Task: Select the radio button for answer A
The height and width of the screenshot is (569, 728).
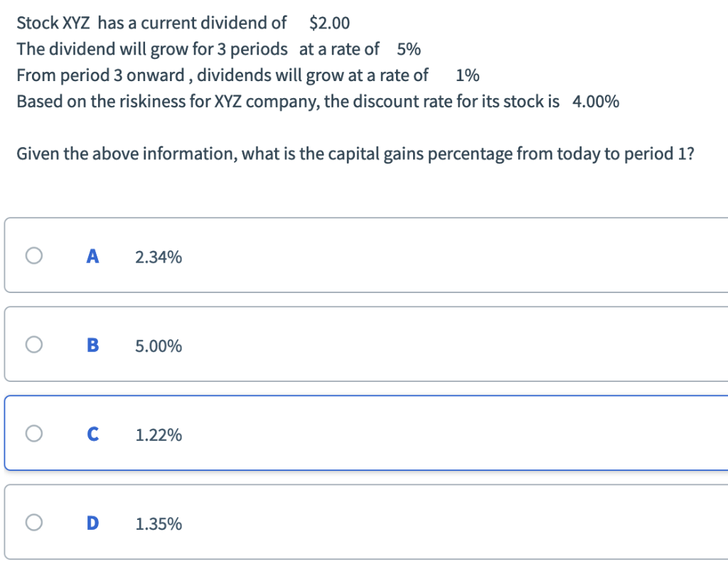Action: click(33, 256)
